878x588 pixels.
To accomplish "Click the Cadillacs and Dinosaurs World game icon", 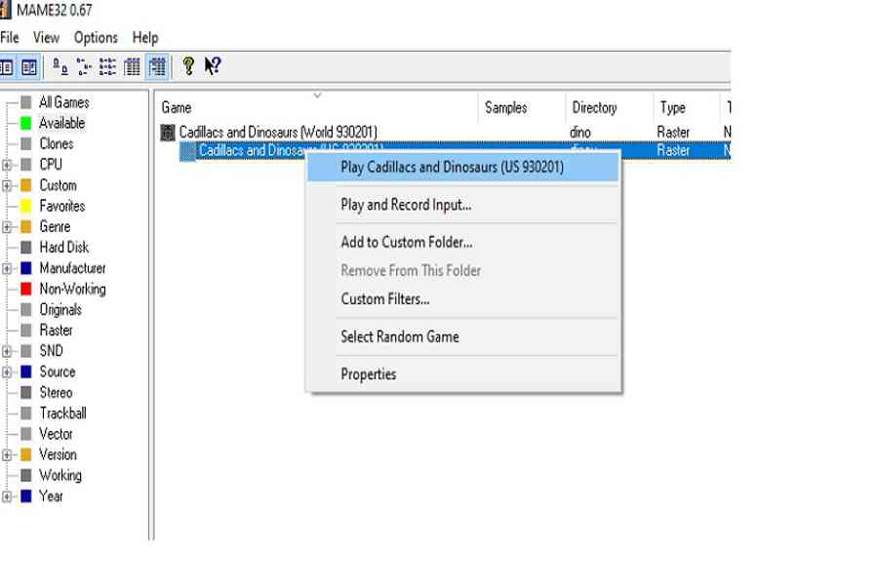I will pyautogui.click(x=168, y=132).
